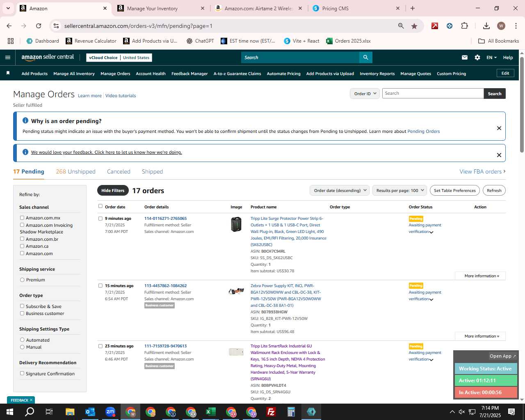This screenshot has width=525, height=420.
Task: Open the Chrome three-dot menu
Action: 515,26
